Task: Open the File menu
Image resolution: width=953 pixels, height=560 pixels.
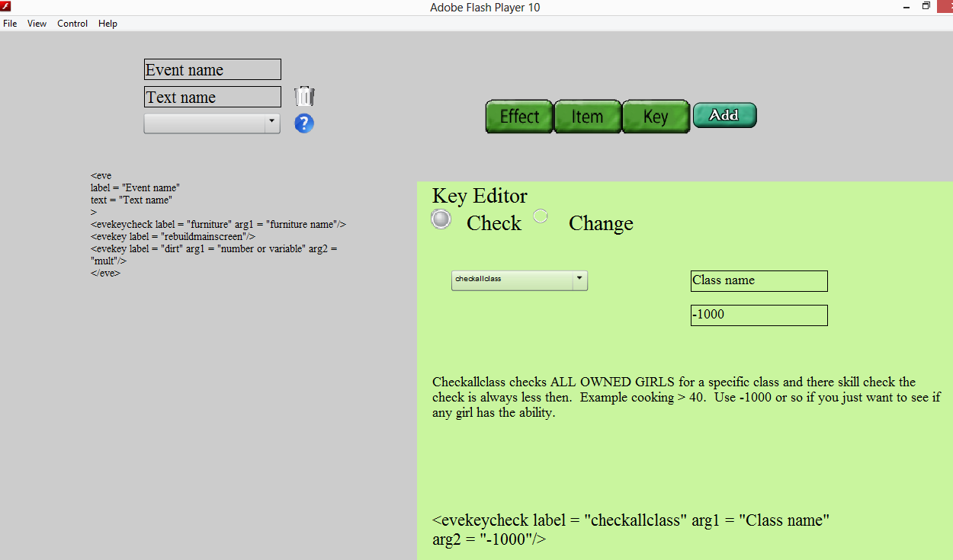Action: (x=10, y=24)
